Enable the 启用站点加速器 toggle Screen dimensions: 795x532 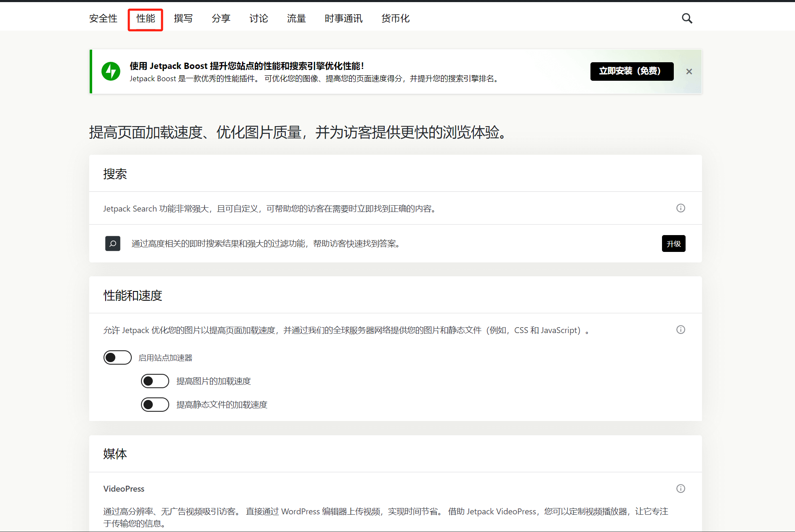[117, 357]
